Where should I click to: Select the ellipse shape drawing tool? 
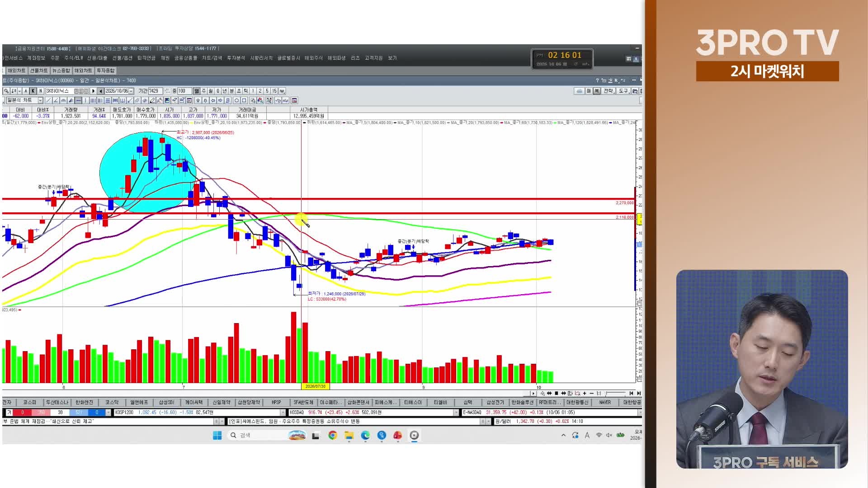click(x=236, y=100)
